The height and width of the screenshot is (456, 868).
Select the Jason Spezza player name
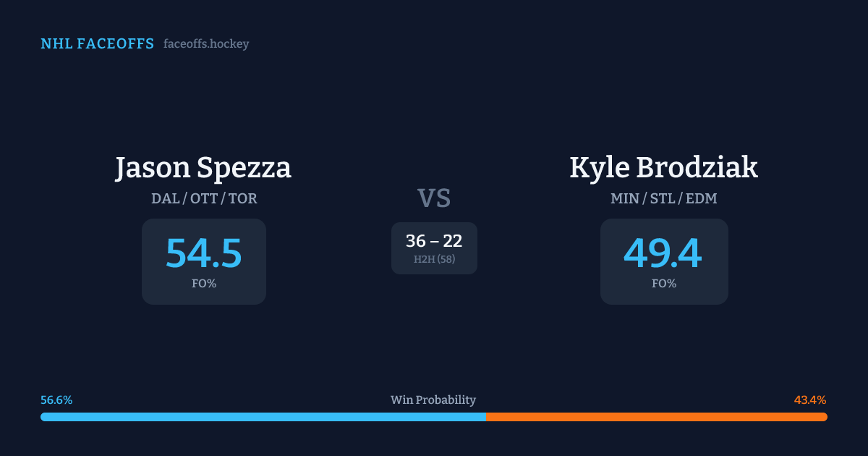click(203, 168)
